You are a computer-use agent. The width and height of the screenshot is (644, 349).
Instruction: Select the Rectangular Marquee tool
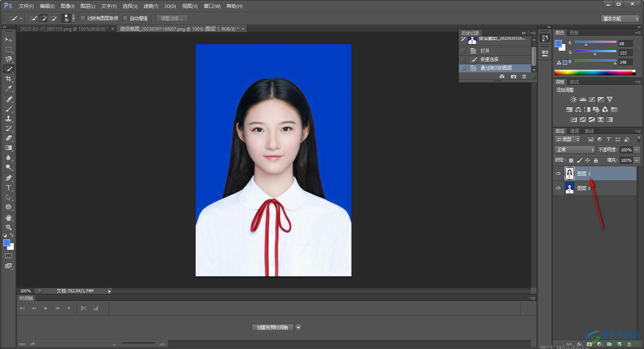coord(9,50)
